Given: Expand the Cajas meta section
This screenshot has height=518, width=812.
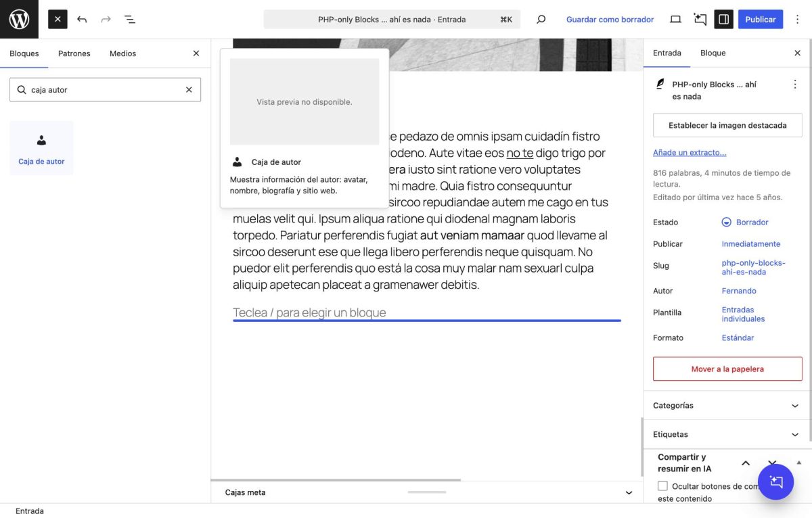Looking at the screenshot, I should pyautogui.click(x=629, y=493).
